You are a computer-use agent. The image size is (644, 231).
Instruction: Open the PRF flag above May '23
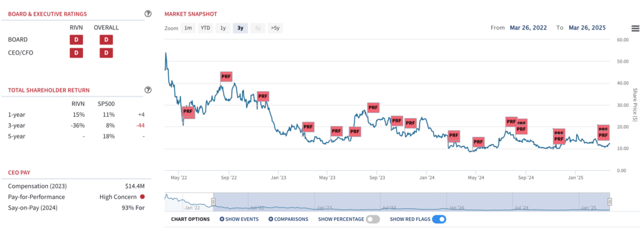[336, 131]
